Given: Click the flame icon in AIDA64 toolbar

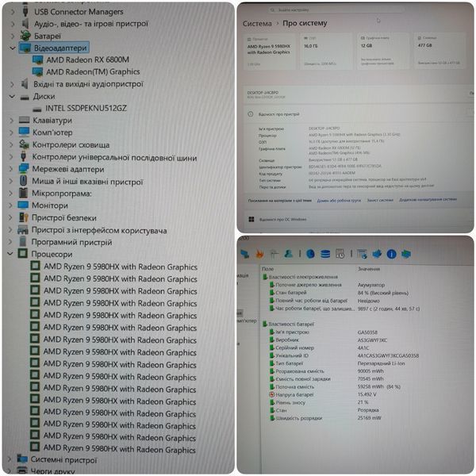Looking at the screenshot, I should [x=259, y=254].
